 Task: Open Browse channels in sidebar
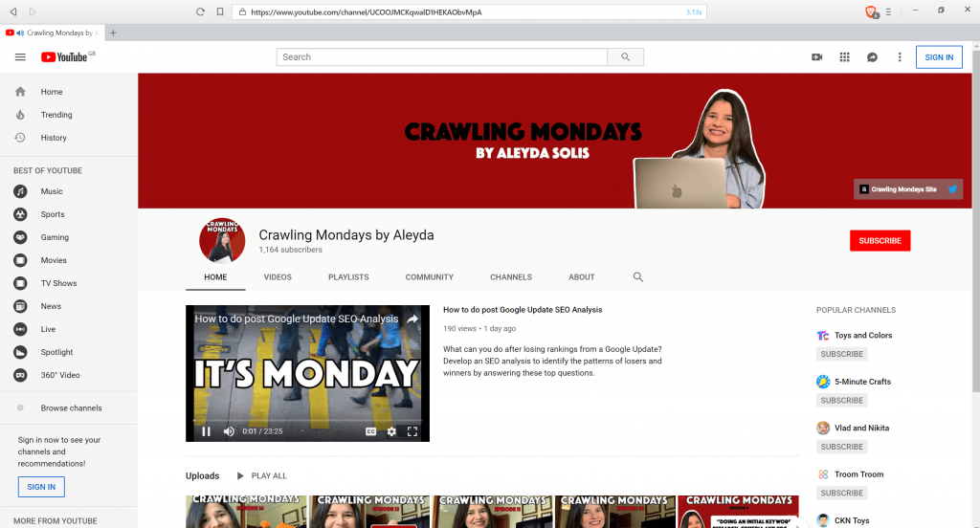coord(69,408)
